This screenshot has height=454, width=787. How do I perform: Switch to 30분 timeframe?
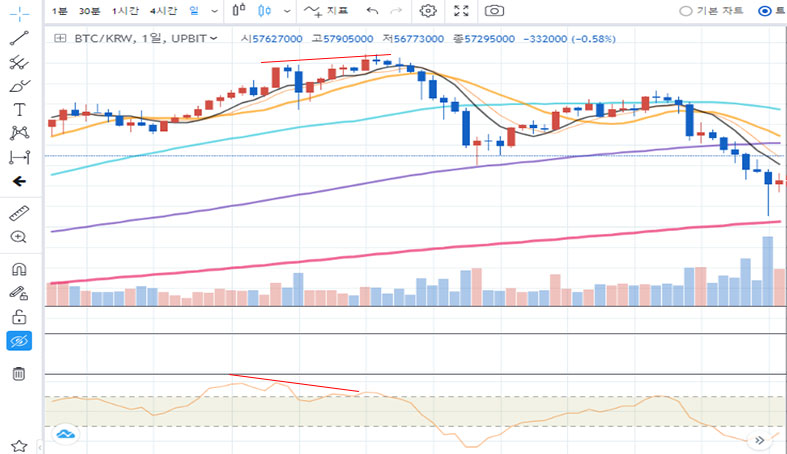point(89,11)
